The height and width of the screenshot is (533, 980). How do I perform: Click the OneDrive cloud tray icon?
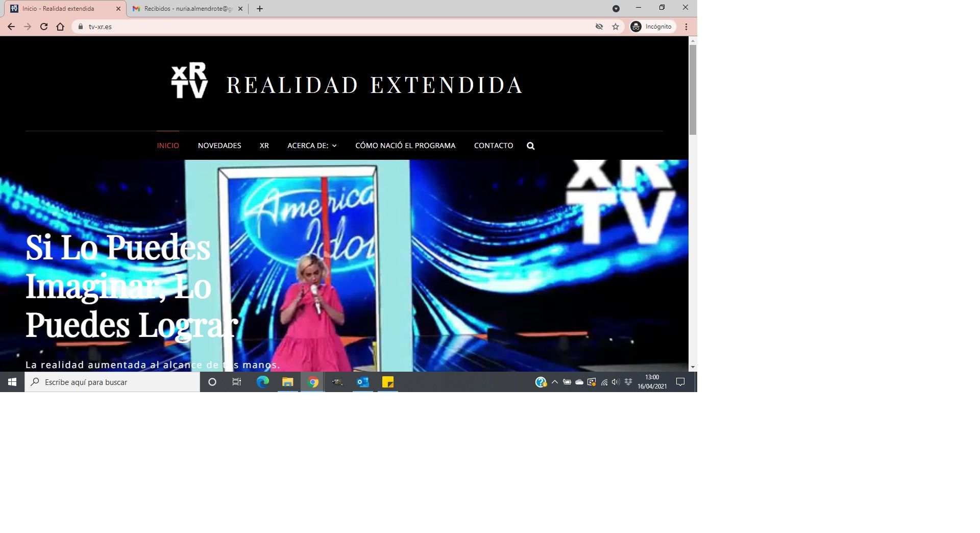[x=579, y=382]
